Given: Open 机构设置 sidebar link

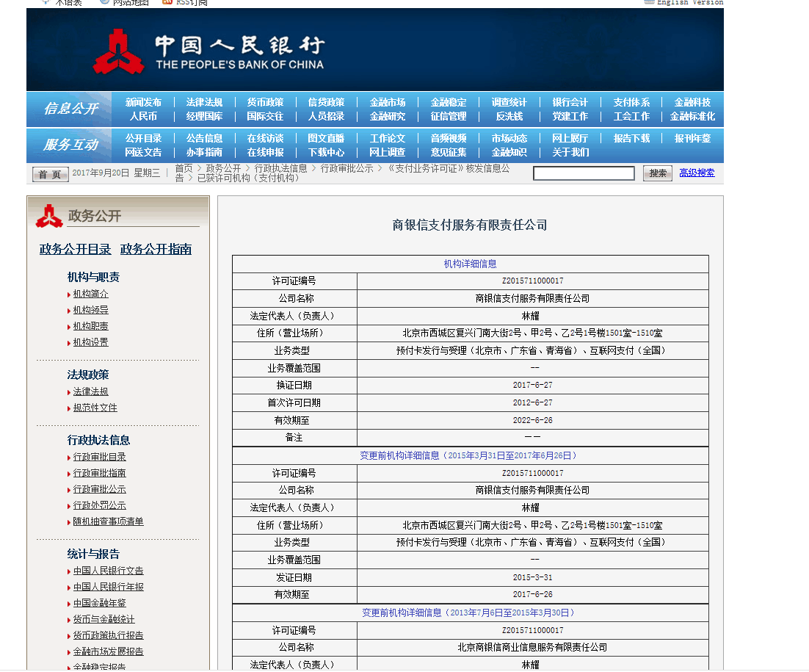Looking at the screenshot, I should coord(91,342).
